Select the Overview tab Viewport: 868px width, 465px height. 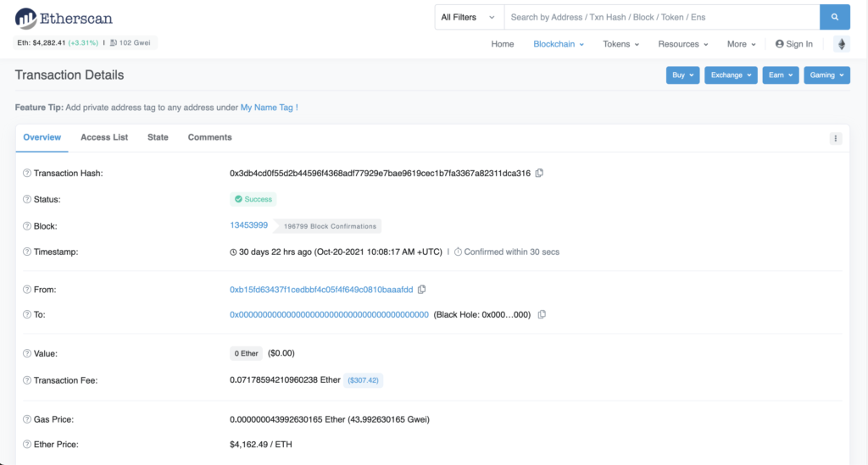click(42, 138)
